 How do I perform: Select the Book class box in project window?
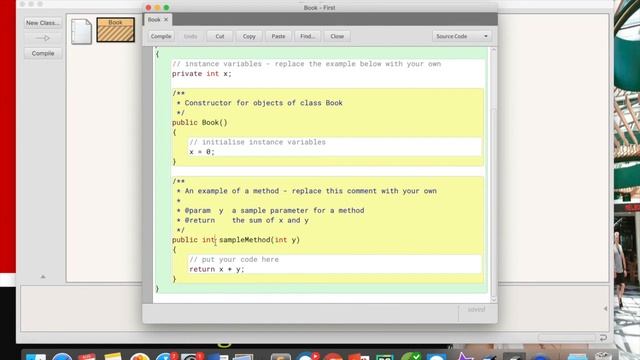click(x=116, y=30)
